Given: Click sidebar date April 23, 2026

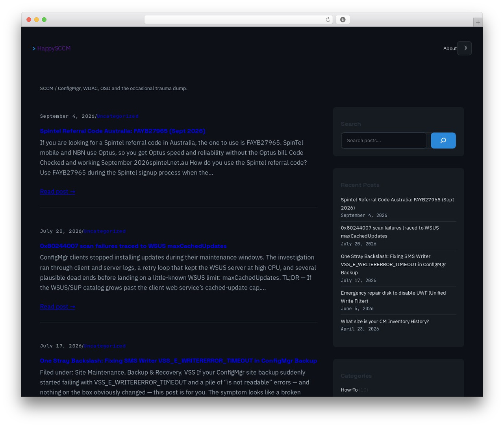Looking at the screenshot, I should point(360,329).
